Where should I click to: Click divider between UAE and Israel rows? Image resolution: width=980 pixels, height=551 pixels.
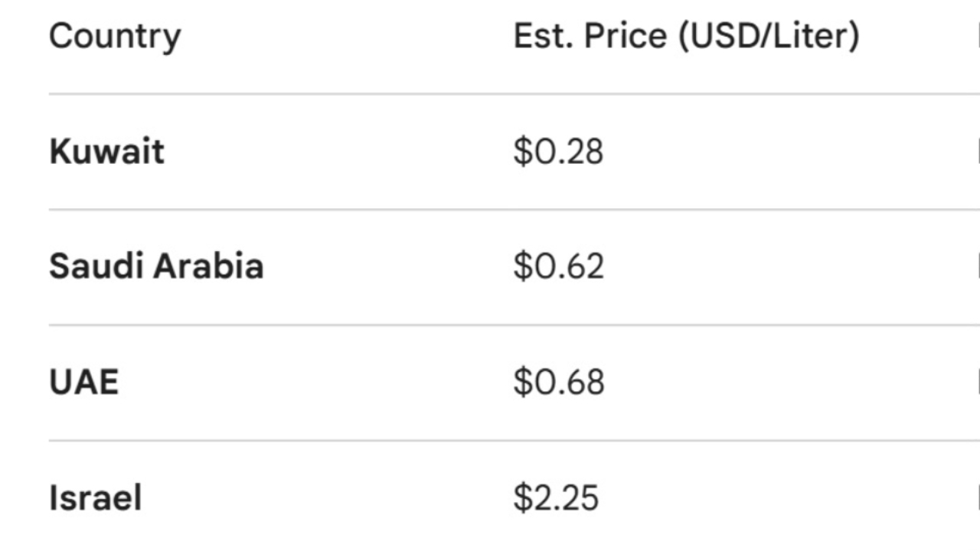coord(490,440)
